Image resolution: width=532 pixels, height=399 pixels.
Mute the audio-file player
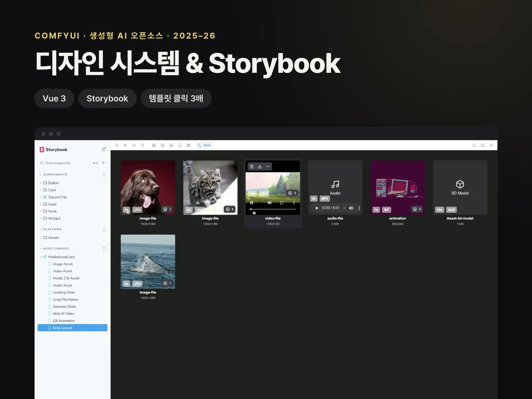click(351, 208)
